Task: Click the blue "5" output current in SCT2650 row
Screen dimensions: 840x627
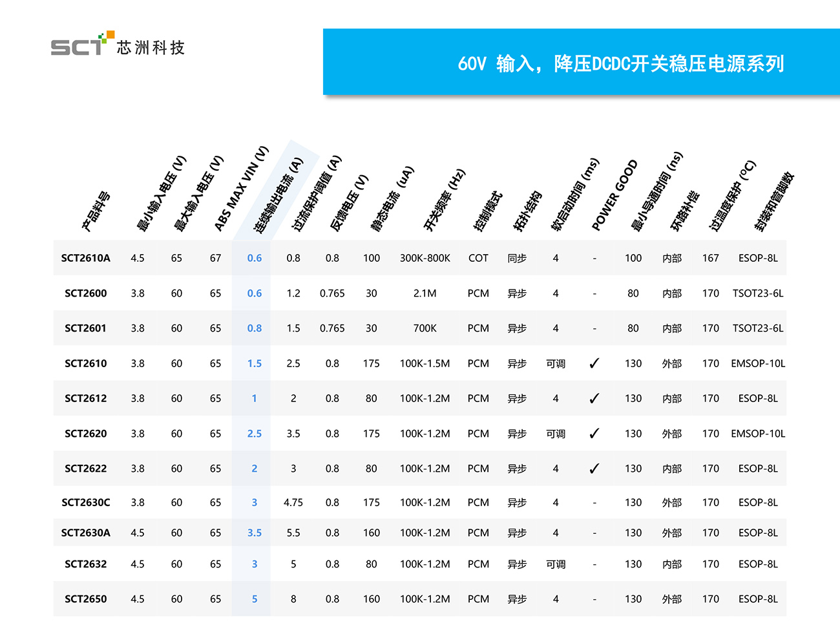Action: click(x=255, y=599)
